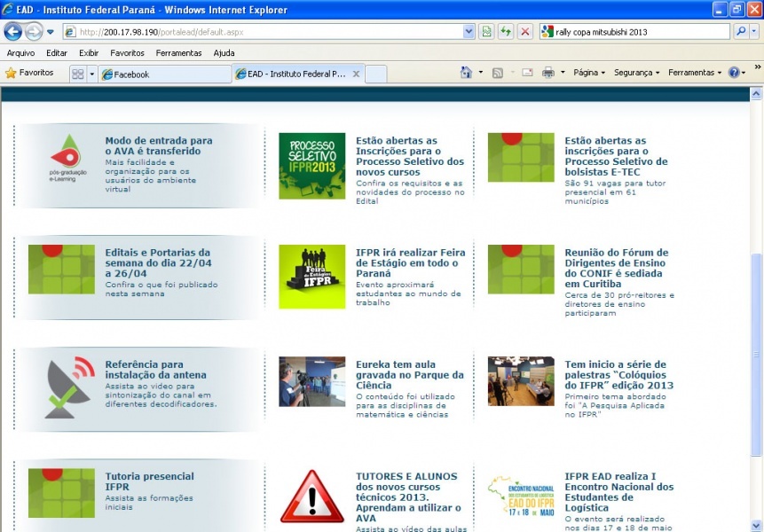Open the Ferramentas command bar menu
Image resolution: width=764 pixels, height=532 pixels.
(694, 73)
